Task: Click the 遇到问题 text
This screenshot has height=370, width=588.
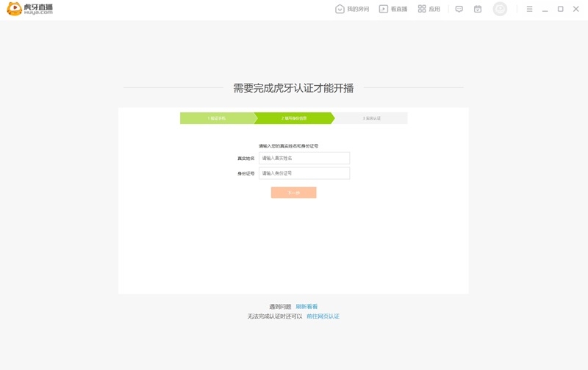Action: pos(280,306)
